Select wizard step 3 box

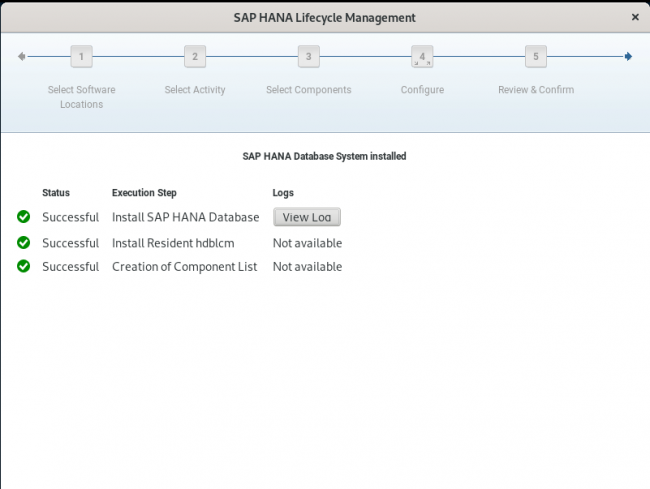click(x=308, y=56)
